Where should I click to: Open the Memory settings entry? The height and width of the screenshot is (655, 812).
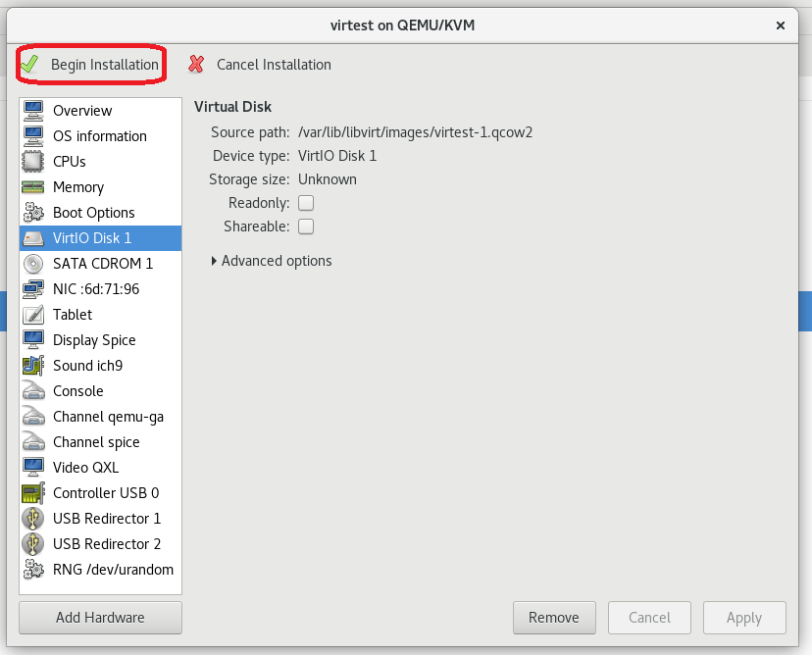tap(100, 186)
